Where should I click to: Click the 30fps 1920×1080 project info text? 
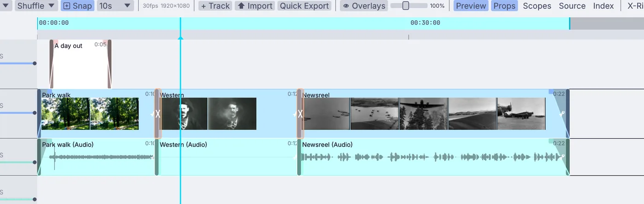point(167,6)
